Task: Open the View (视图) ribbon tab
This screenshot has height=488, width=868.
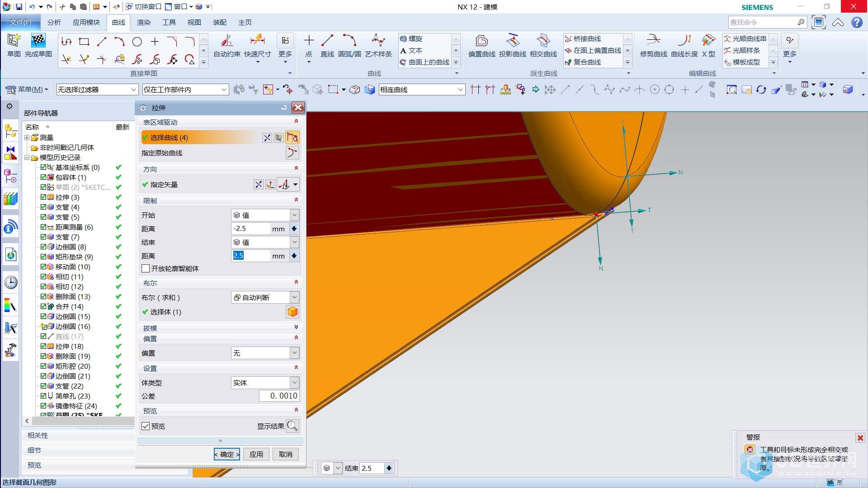Action: [194, 22]
